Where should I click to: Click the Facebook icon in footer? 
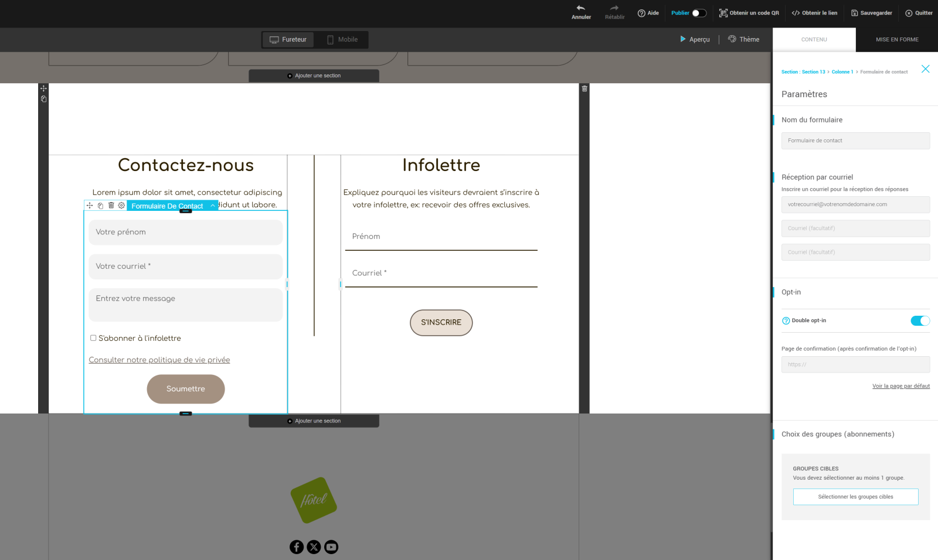click(x=297, y=547)
